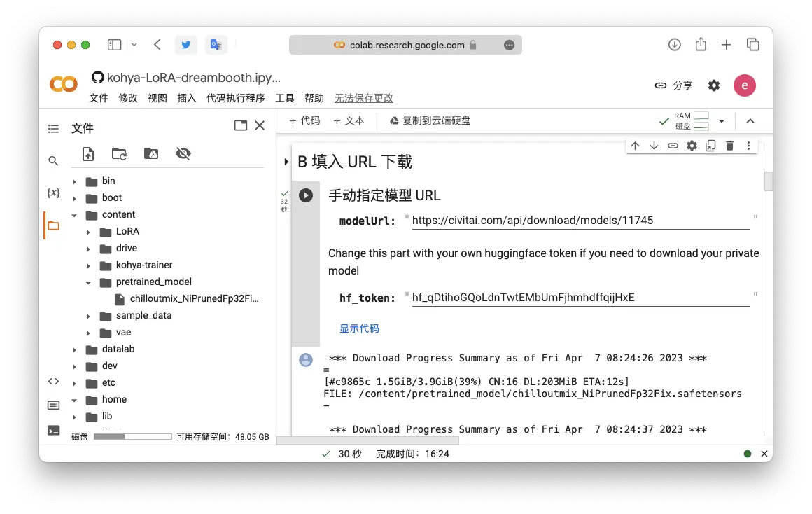Collapse the B 填入 URL 下载 section
The height and width of the screenshot is (514, 812).
tap(286, 162)
